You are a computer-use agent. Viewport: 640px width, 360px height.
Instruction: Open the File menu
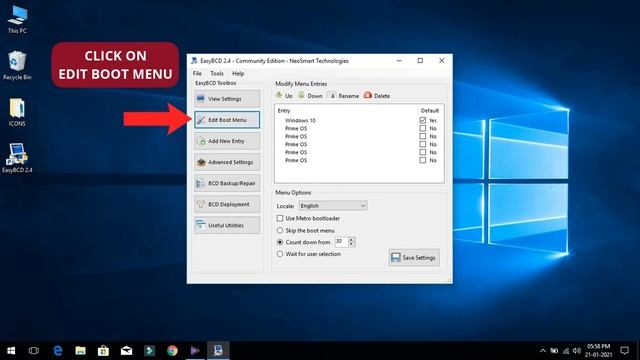point(197,73)
